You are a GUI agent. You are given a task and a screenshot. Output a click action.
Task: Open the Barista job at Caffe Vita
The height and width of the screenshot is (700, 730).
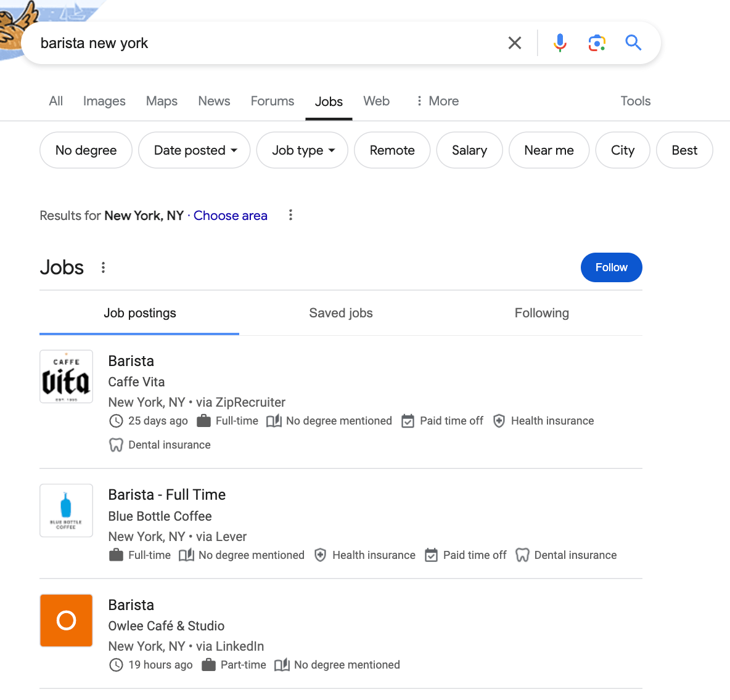click(131, 361)
